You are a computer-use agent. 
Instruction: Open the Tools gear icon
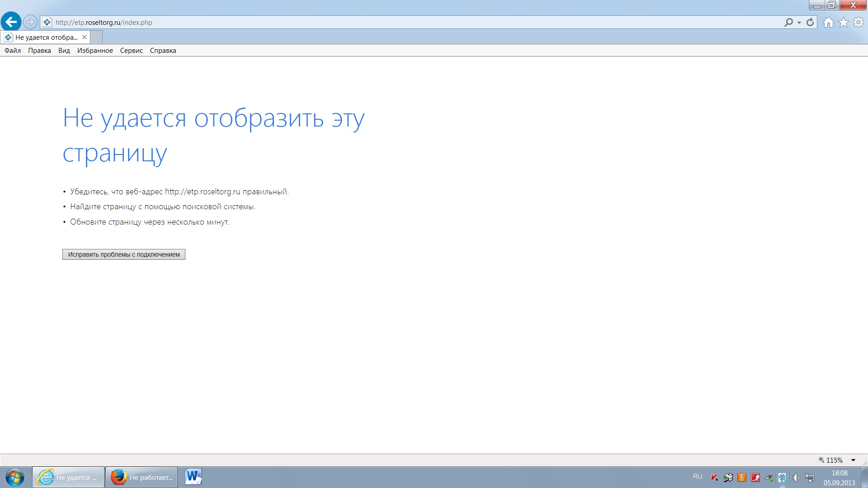pos(858,23)
